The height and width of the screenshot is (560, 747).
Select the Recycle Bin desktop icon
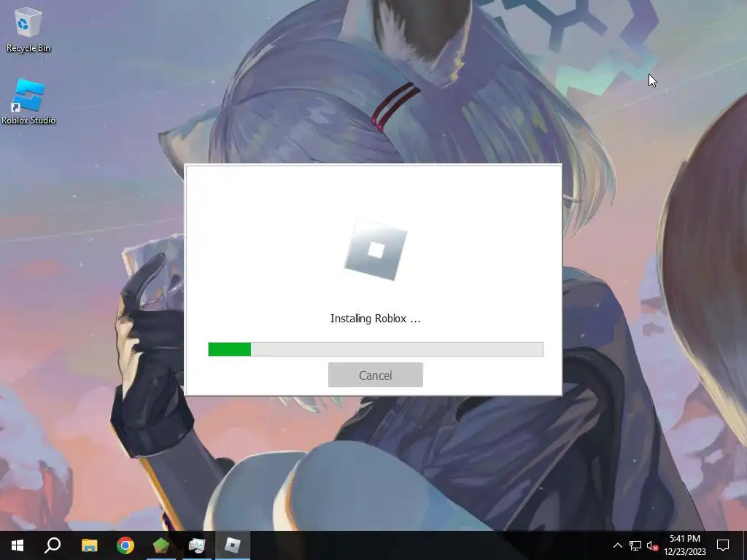(28, 29)
